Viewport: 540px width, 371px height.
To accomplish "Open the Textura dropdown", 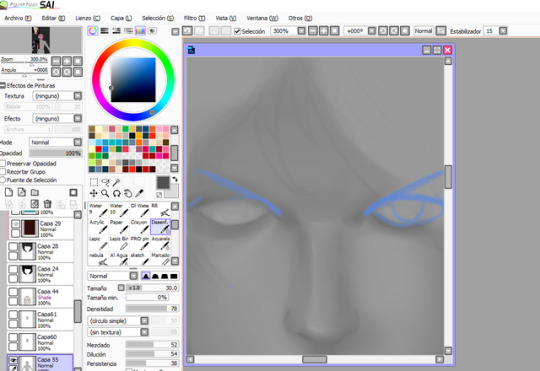I will click(57, 96).
